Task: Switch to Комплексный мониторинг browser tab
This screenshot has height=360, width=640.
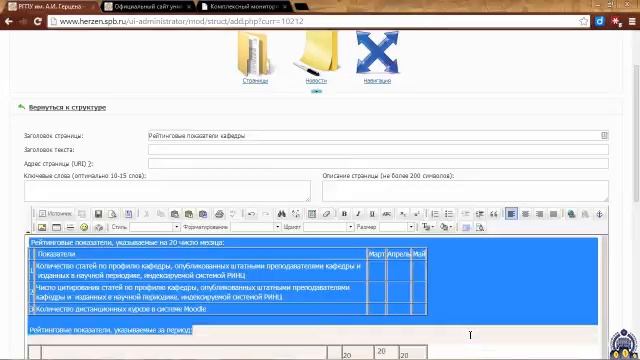Action: (244, 7)
